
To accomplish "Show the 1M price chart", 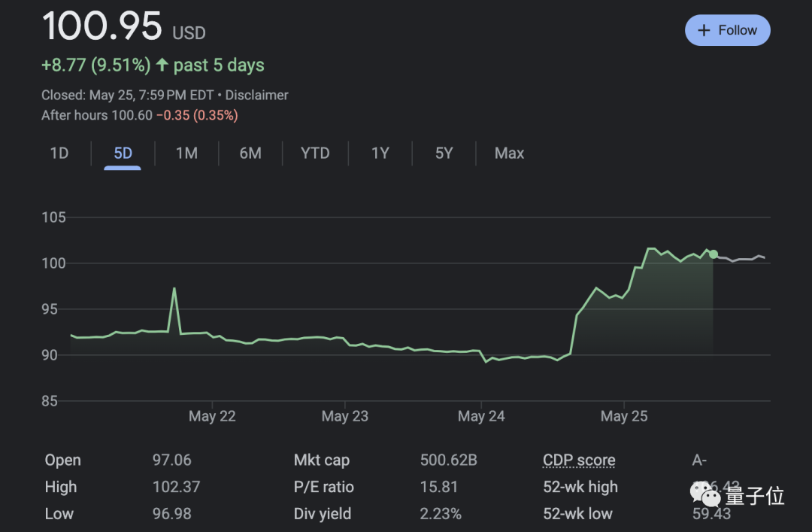I will click(186, 154).
